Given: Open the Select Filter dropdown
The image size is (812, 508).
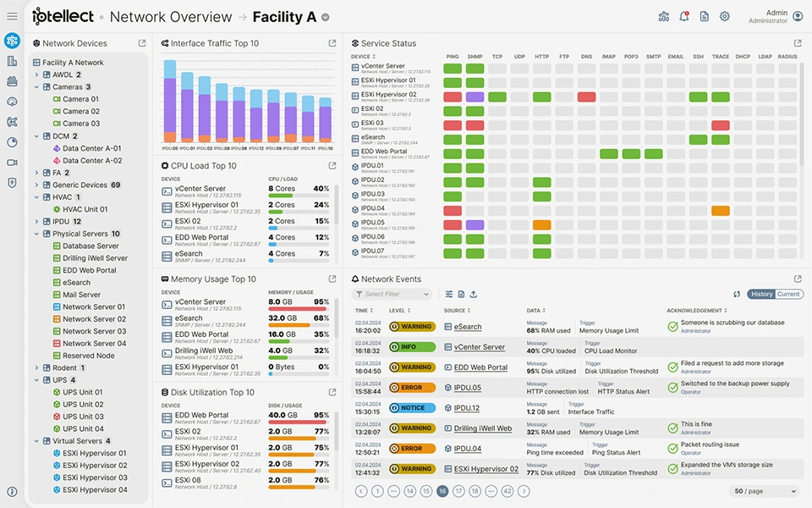Looking at the screenshot, I should coord(392,294).
